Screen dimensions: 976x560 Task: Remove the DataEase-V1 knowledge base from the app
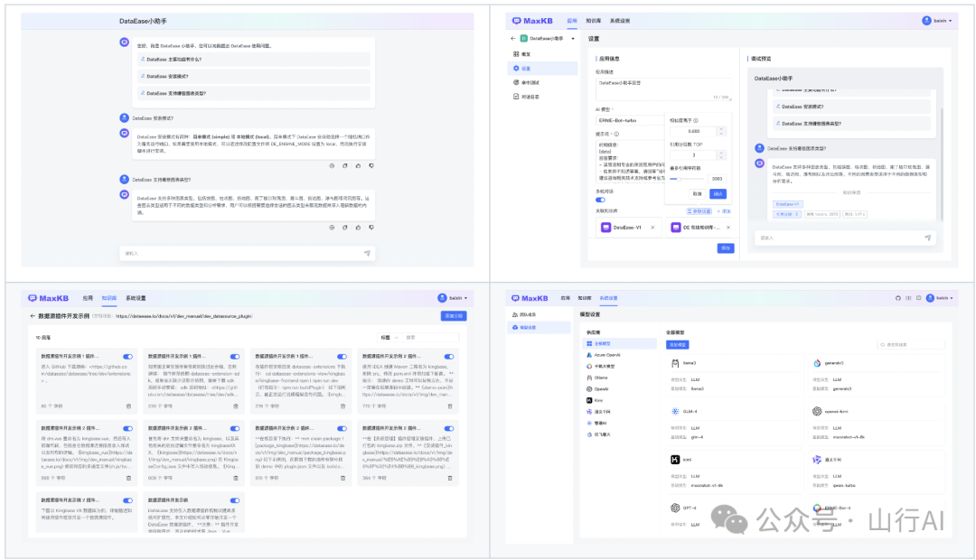(x=652, y=227)
